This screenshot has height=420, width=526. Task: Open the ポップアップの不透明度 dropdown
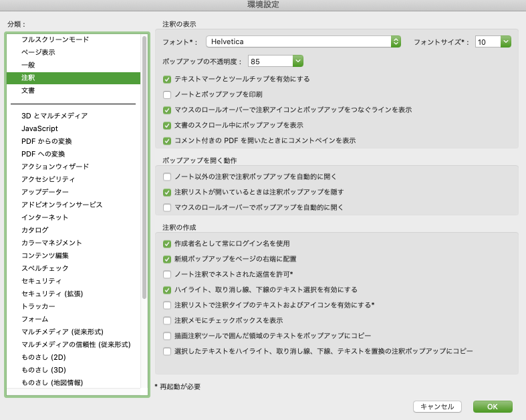(275, 62)
